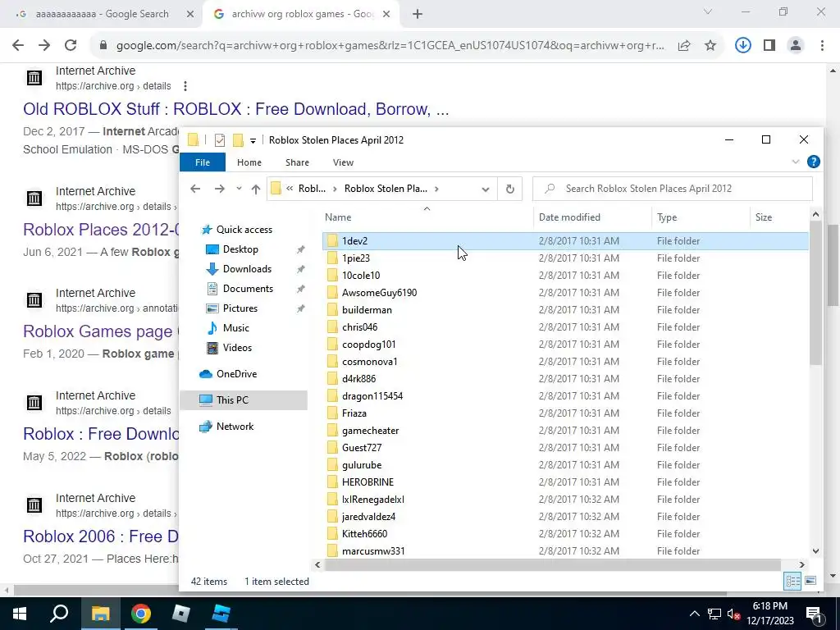The height and width of the screenshot is (630, 840).
Task: Open Explorer help question mark icon
Action: pos(813,162)
